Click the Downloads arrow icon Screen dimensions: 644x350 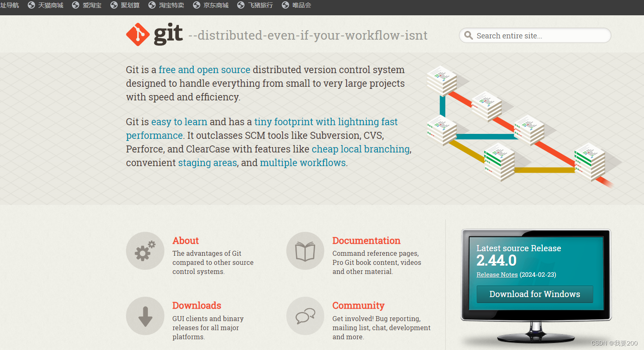pos(145,316)
